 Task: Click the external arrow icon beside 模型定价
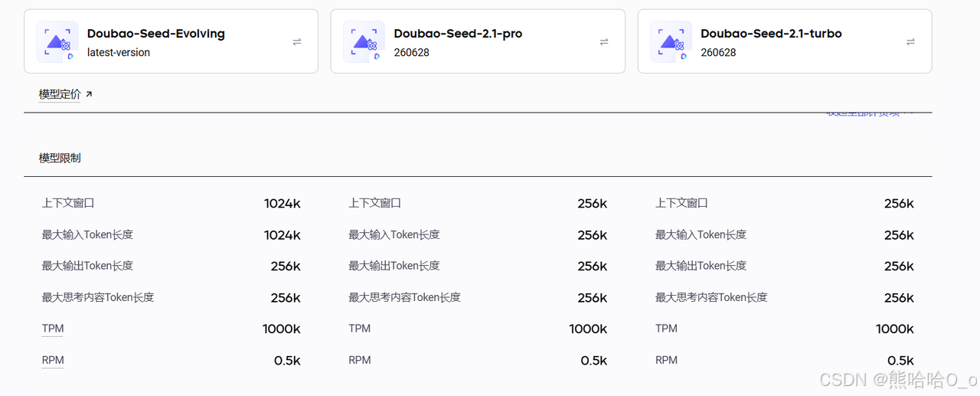[x=89, y=94]
